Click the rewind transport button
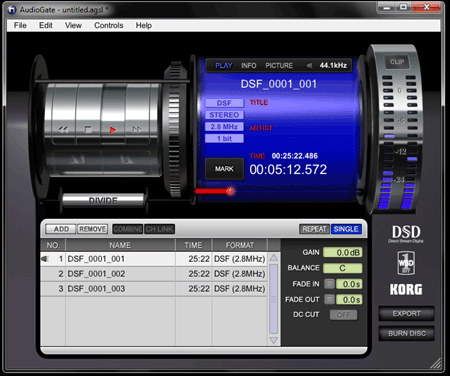 pos(63,129)
